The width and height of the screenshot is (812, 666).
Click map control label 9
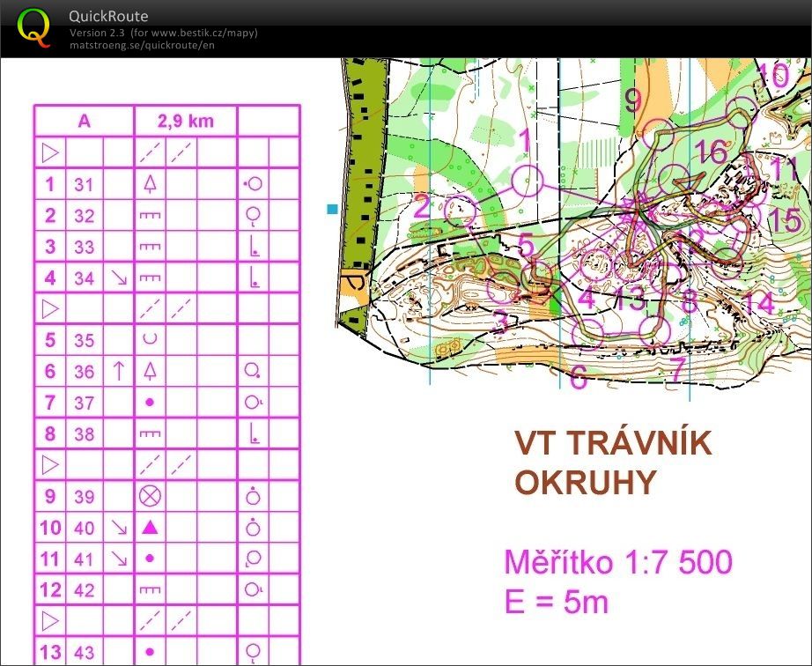tap(633, 101)
